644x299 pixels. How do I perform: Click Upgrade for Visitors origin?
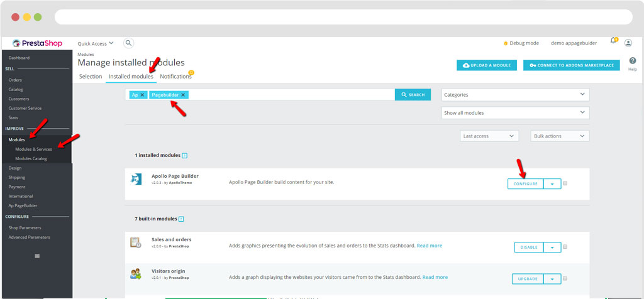click(528, 279)
